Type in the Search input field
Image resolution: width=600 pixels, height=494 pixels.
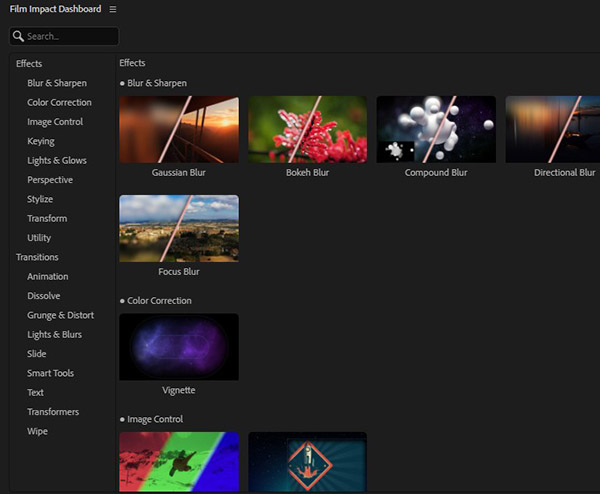coord(70,36)
